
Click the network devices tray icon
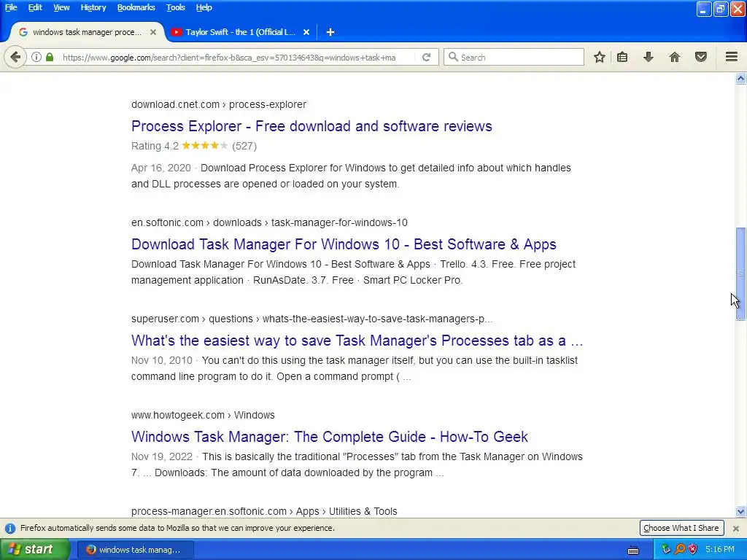666,550
